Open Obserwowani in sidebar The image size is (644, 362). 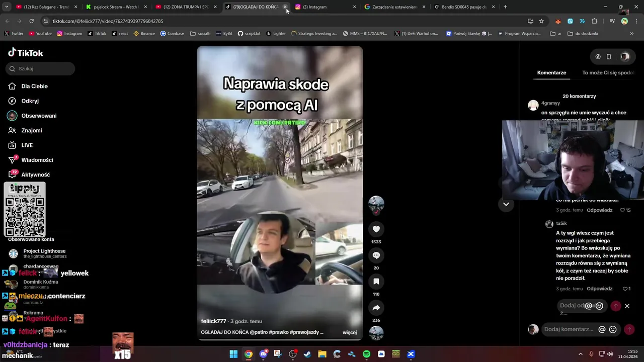pyautogui.click(x=39, y=116)
